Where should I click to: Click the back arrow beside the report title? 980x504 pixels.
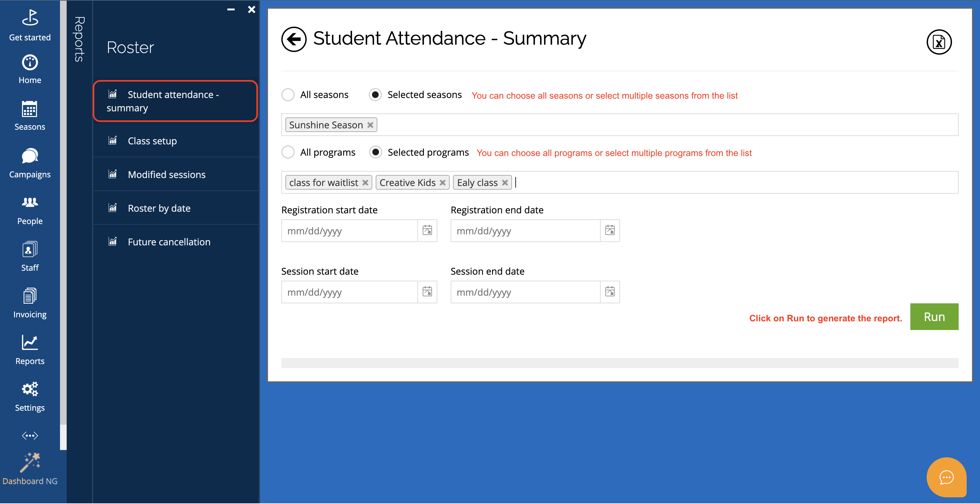pyautogui.click(x=294, y=39)
